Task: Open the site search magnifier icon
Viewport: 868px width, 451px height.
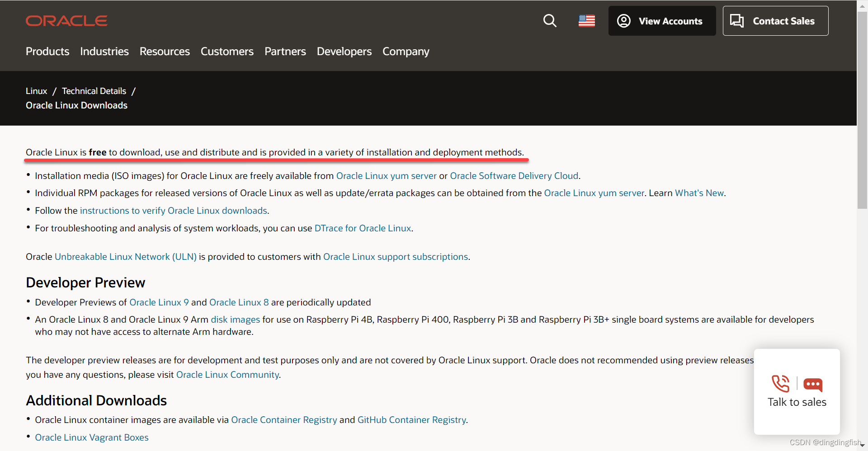Action: (550, 21)
